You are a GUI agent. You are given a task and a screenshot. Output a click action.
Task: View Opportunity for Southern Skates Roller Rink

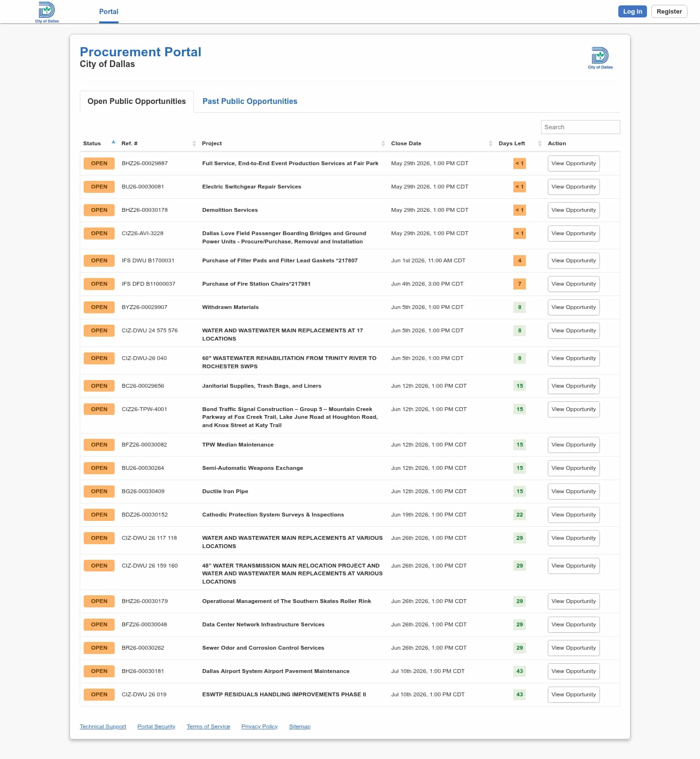point(574,601)
